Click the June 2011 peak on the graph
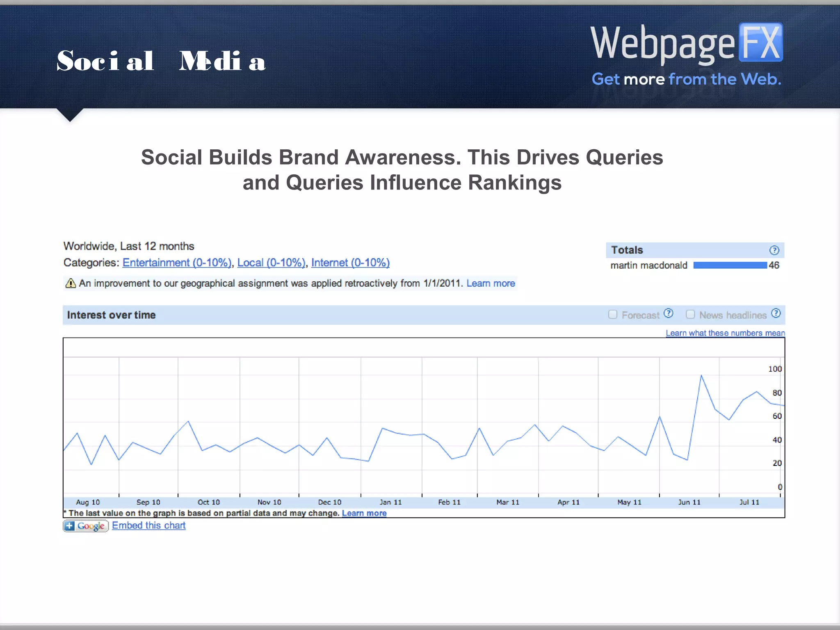 701,375
